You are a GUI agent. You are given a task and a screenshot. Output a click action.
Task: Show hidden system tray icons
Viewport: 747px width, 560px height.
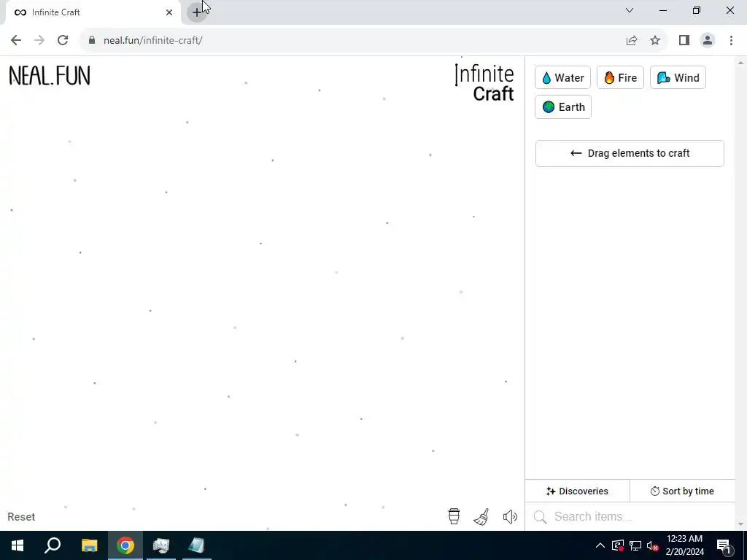click(600, 545)
